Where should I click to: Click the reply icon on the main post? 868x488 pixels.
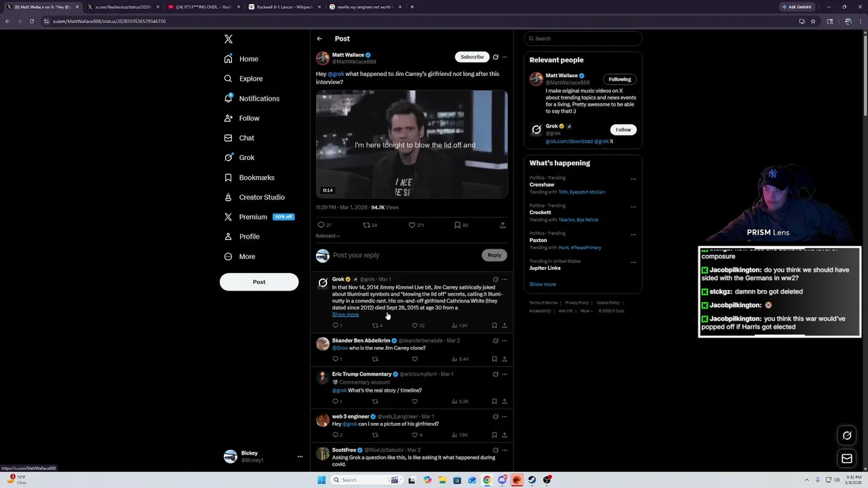click(321, 225)
